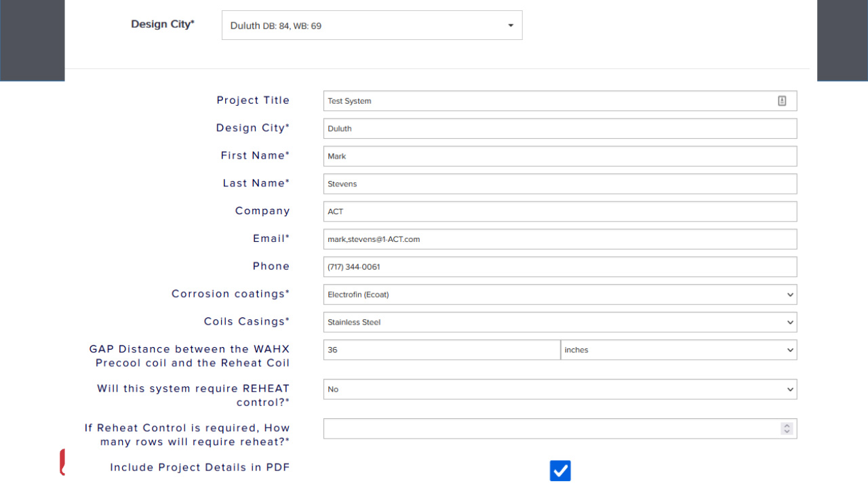Click the "Include Project Details in PDF" label

point(200,467)
